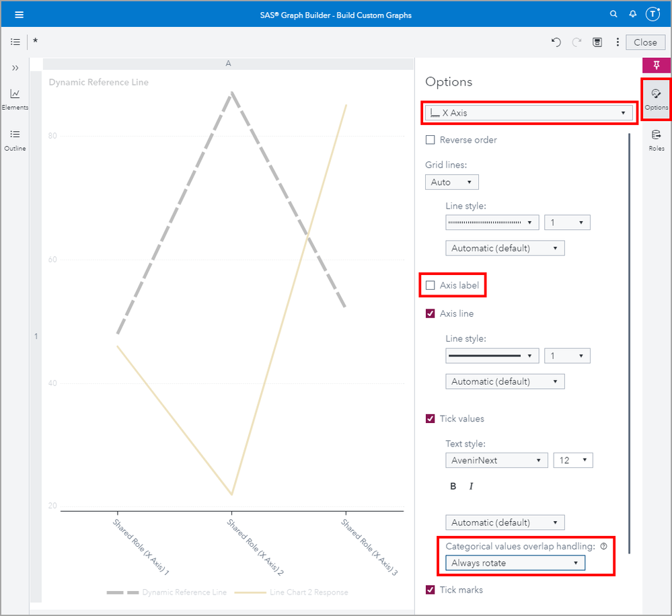Click the Options pane scrollbar
The image size is (672, 616).
pos(629,343)
